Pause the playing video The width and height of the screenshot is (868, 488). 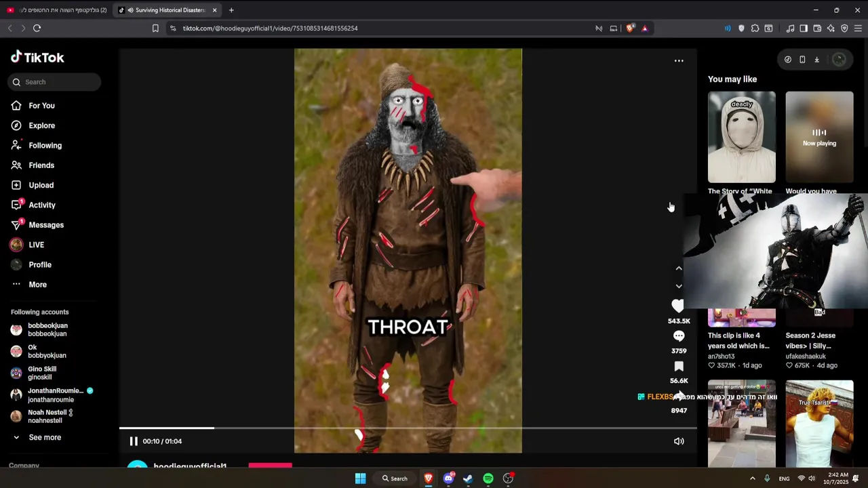click(x=134, y=441)
